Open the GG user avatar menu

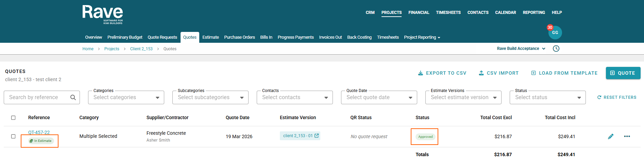(x=555, y=33)
